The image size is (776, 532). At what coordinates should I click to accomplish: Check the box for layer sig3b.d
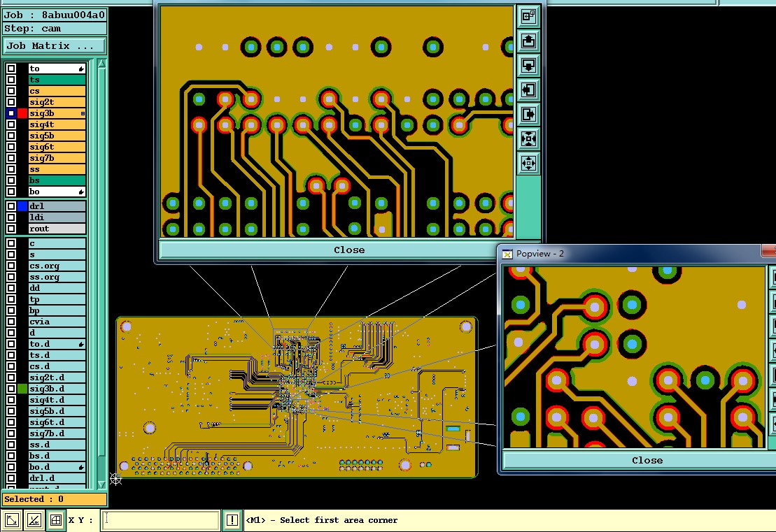click(11, 389)
